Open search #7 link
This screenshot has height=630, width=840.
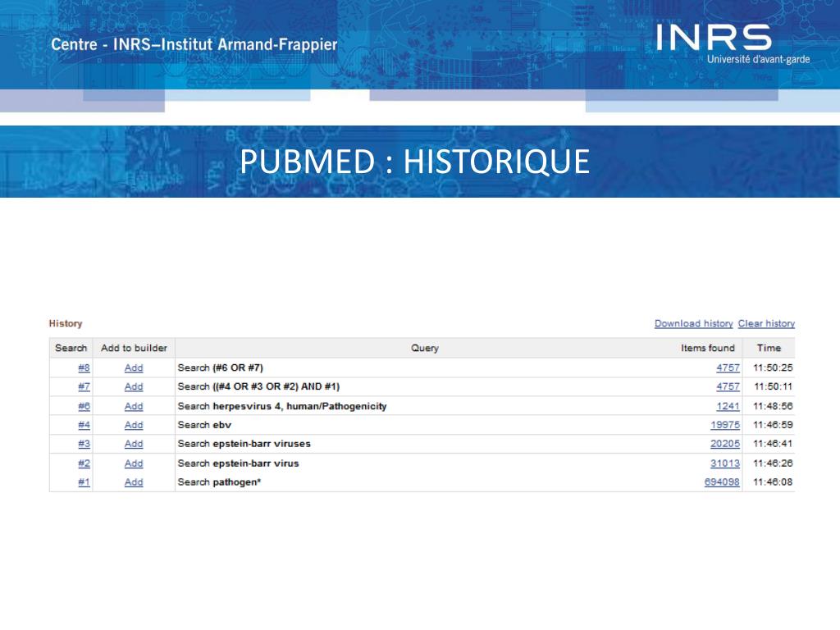pyautogui.click(x=84, y=387)
